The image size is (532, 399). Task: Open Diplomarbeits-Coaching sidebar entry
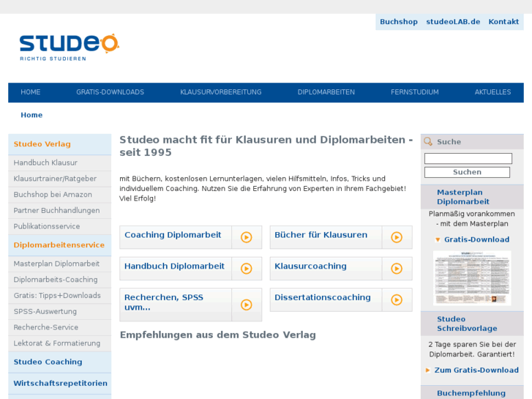tap(60, 280)
